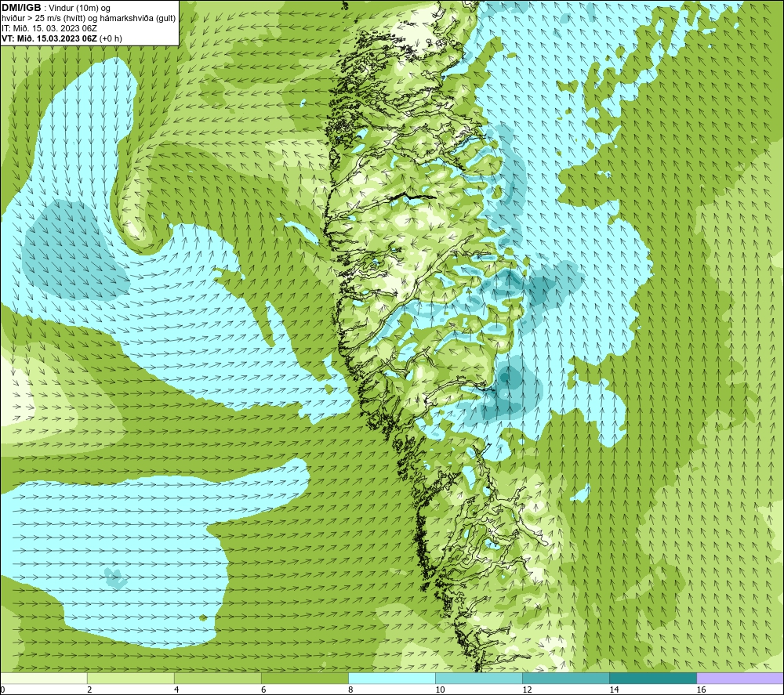784x695 pixels.
Task: Click the 12–14 teal color swatch
Action: pos(565,678)
